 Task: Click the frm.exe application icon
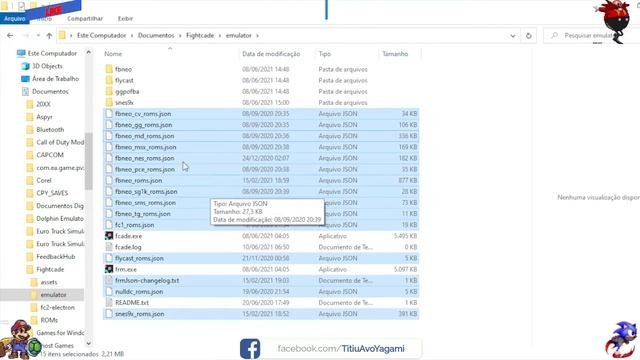(109, 269)
